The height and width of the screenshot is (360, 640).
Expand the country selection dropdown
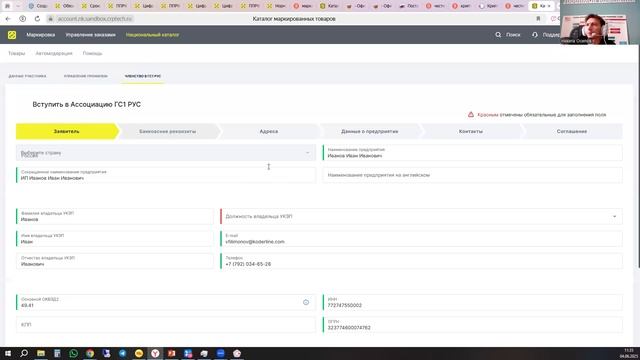(166, 153)
